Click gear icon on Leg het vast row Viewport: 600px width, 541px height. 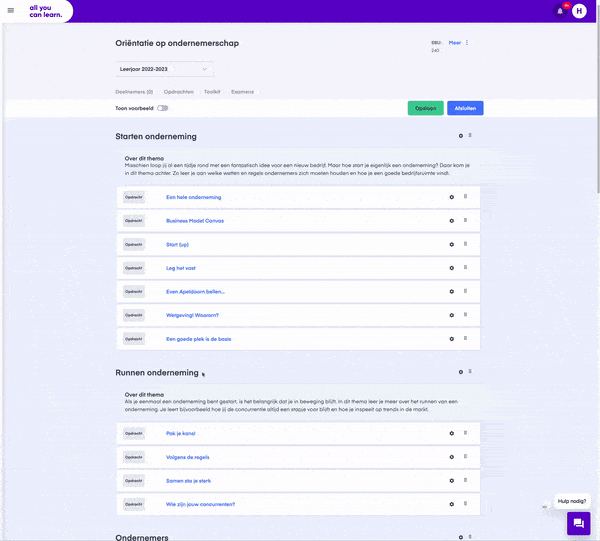click(x=452, y=268)
